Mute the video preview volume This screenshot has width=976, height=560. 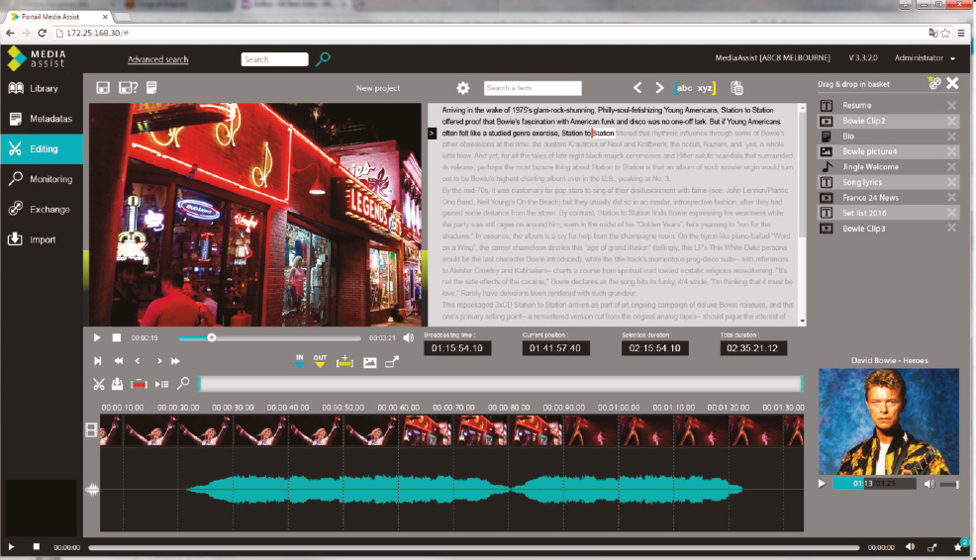click(409, 337)
